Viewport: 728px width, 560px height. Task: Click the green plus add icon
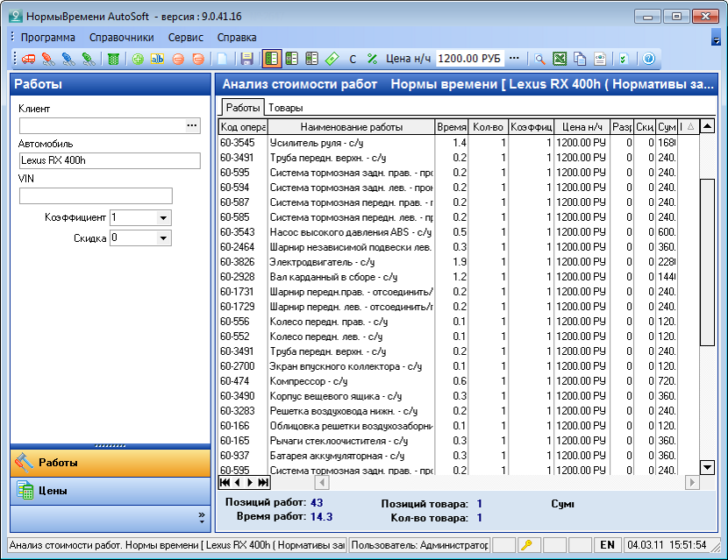[138, 59]
